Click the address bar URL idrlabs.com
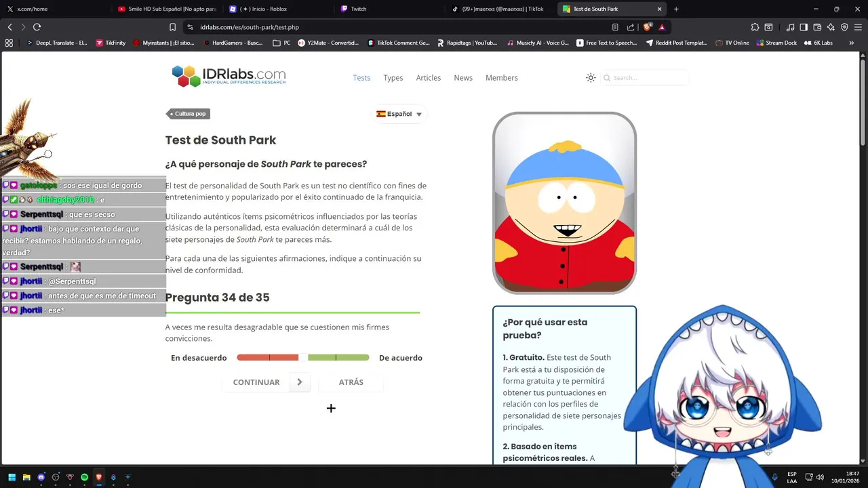The width and height of the screenshot is (868, 488). coord(250,27)
